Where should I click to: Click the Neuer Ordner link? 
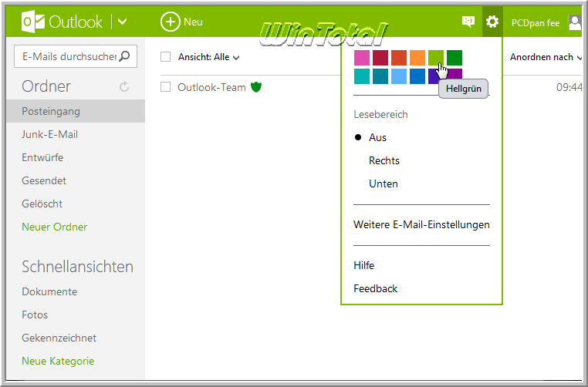click(54, 227)
